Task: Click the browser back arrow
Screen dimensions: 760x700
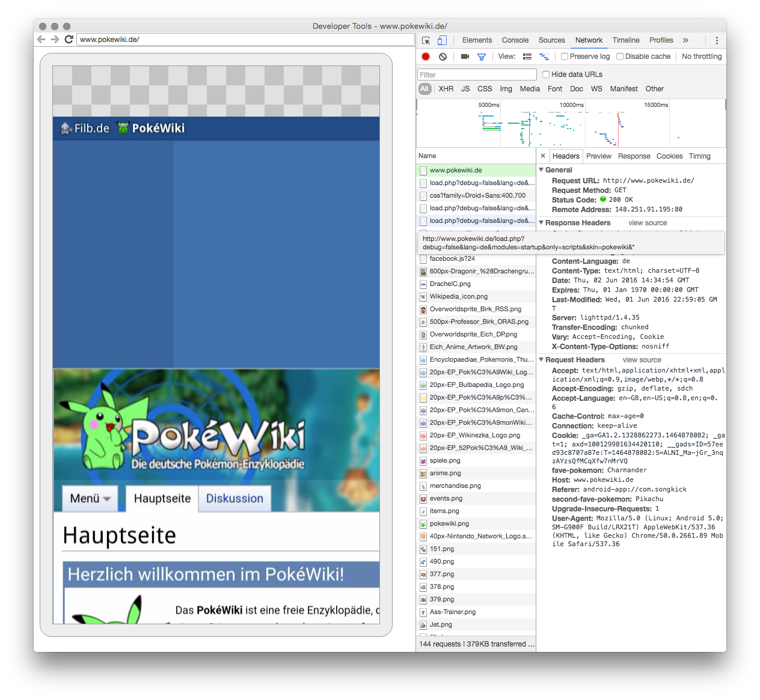Action: point(41,39)
